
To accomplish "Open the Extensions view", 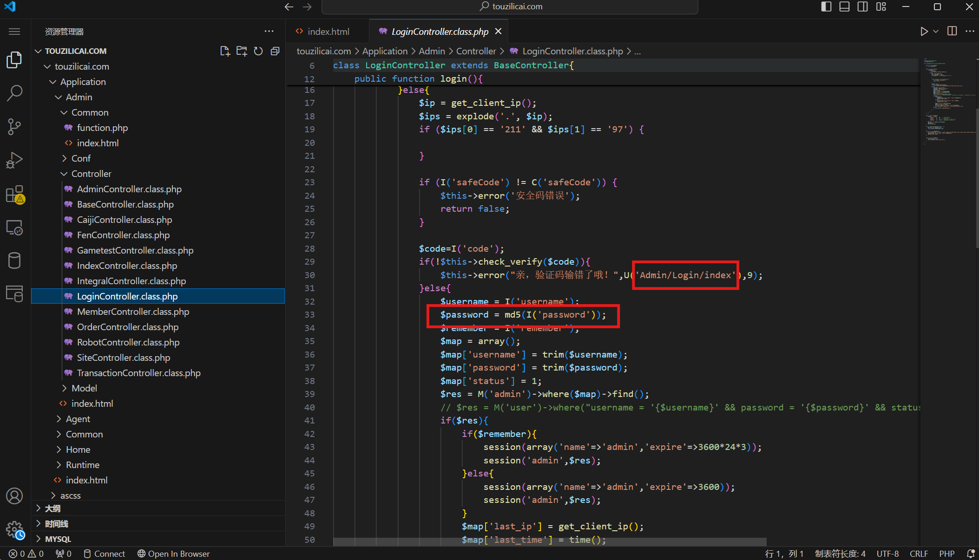I will point(14,194).
